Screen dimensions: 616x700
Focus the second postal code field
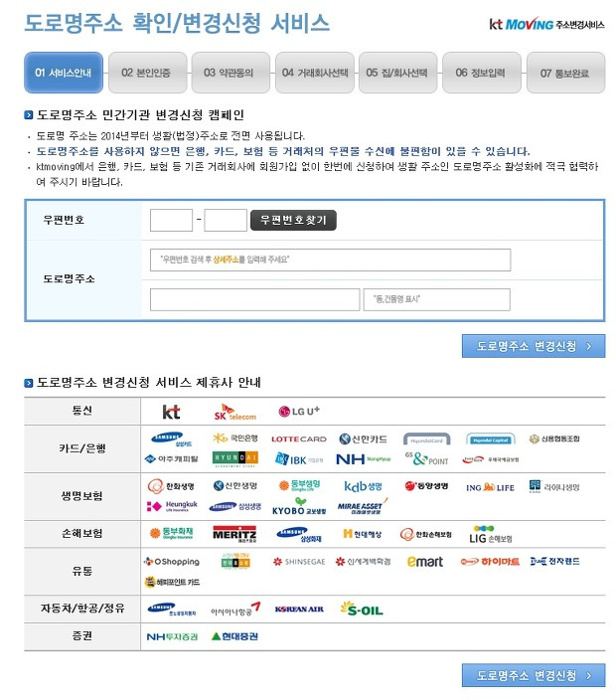coord(226,220)
